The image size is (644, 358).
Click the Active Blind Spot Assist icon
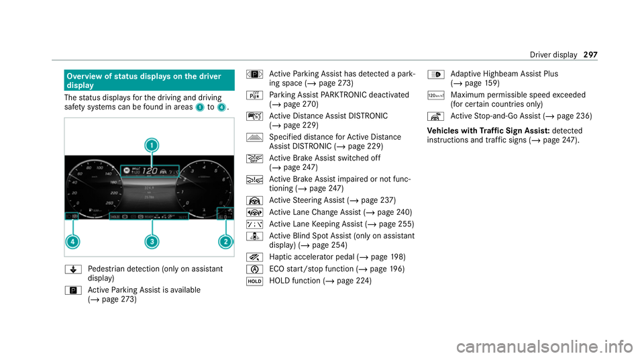click(x=254, y=236)
